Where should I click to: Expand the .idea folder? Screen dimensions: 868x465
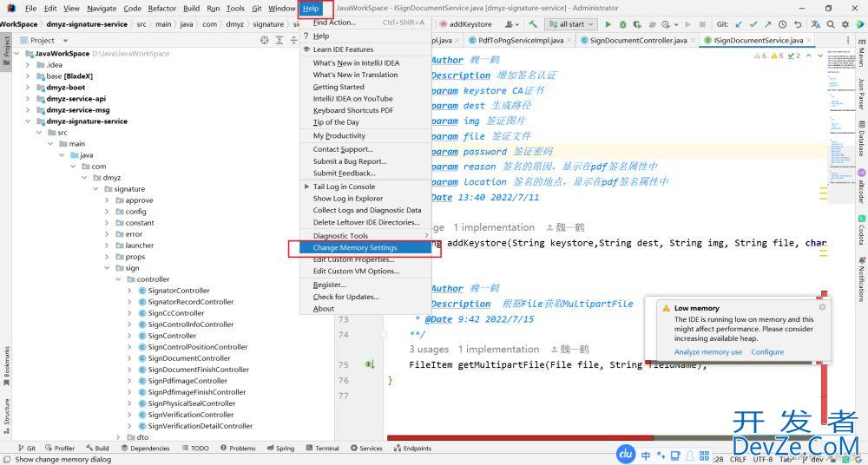(28, 65)
